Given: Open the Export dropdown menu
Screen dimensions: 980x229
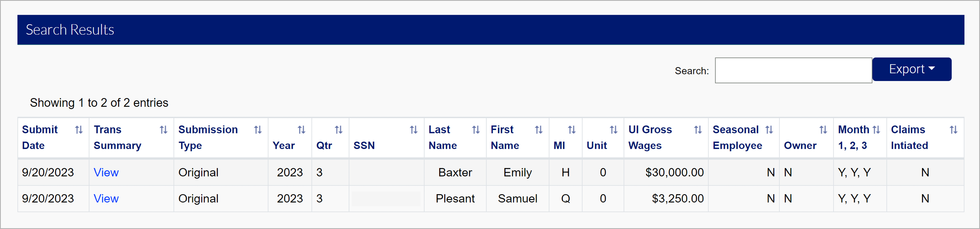Looking at the screenshot, I should pos(911,69).
